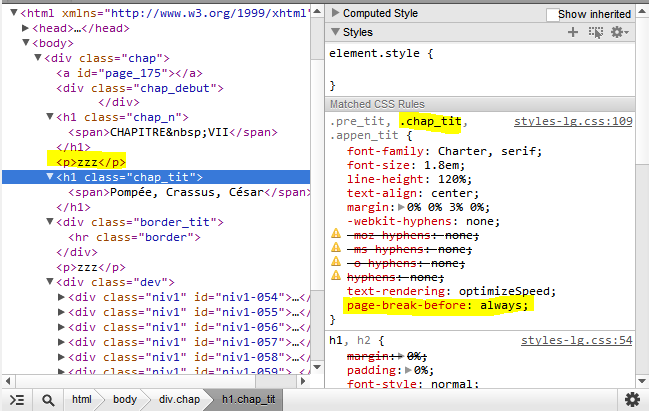Select h1.chap_tit in the breadcrumb bar
Viewport: 649px width, 411px height.
click(x=248, y=399)
